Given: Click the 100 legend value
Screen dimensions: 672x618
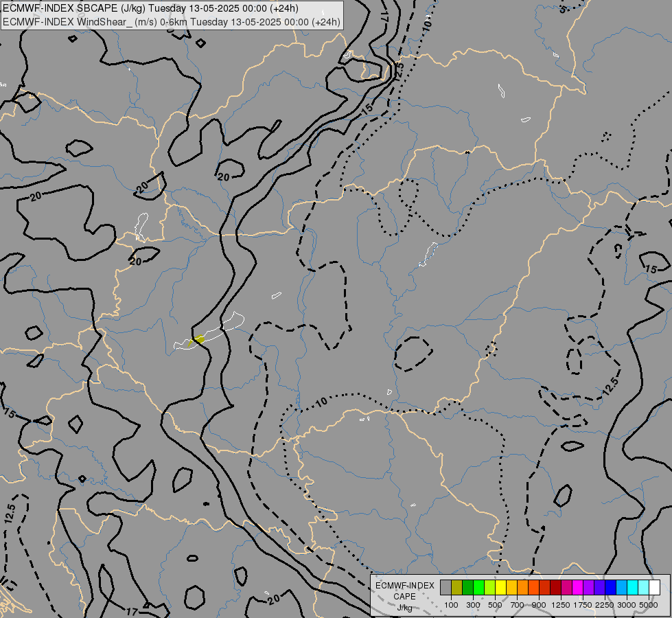Looking at the screenshot, I should 451,605.
